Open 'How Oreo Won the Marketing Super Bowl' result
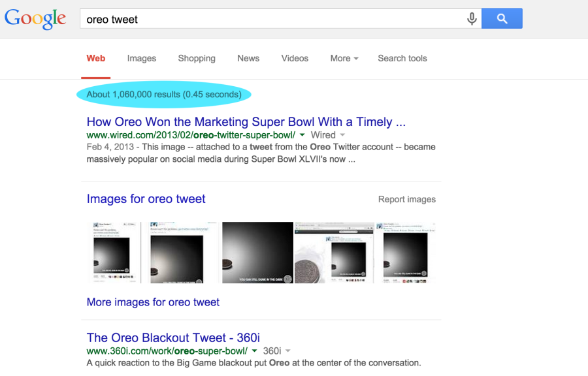Screen dimensions: 588x376 click(246, 122)
